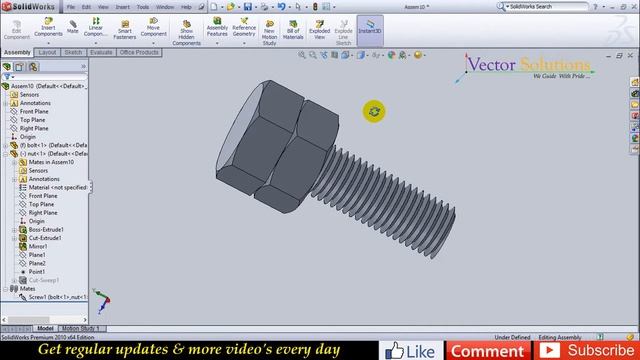Click the Exploded View tool
This screenshot has height=360, width=640.
[x=319, y=30]
